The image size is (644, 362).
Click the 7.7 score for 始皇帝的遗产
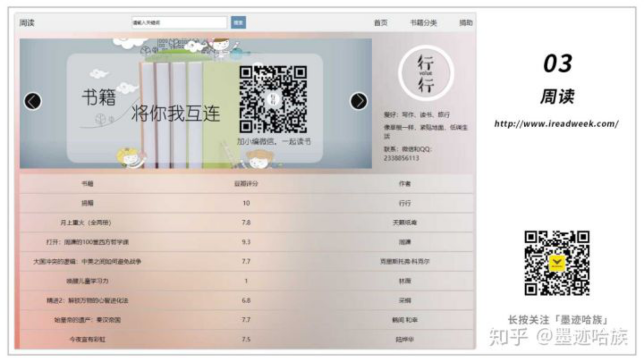246,320
